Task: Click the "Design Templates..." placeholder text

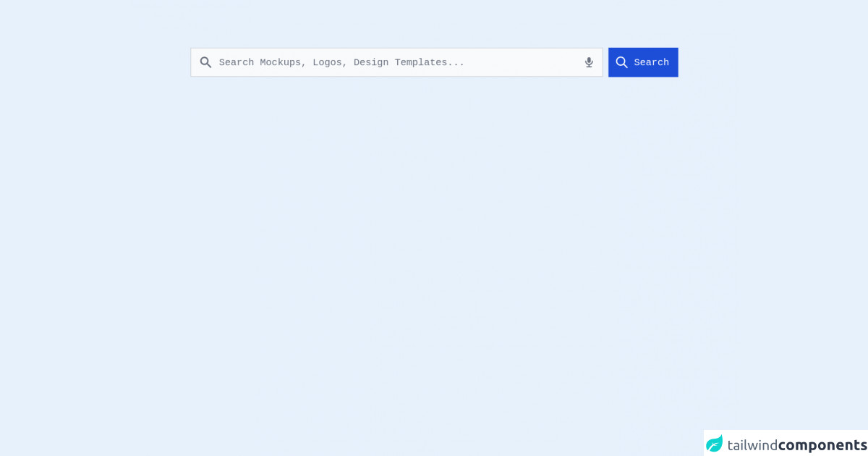Action: click(x=409, y=62)
